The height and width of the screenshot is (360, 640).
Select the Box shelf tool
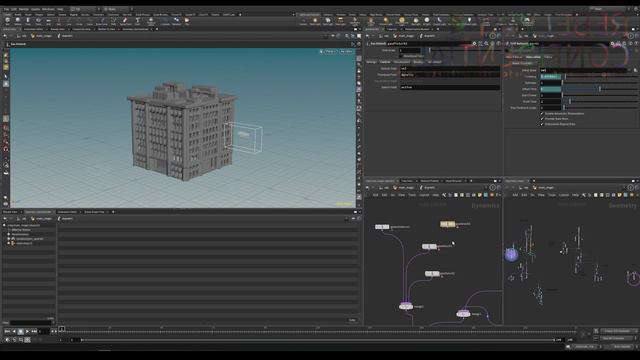(x=7, y=21)
